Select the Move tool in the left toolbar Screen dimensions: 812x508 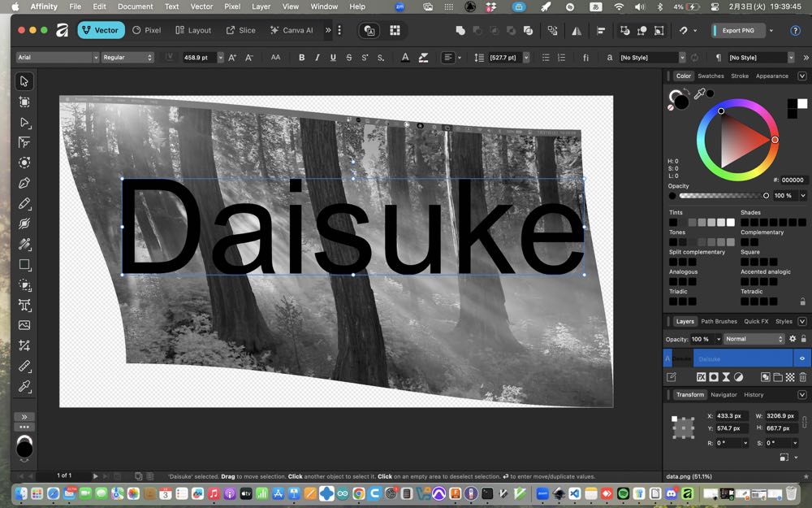coord(24,81)
